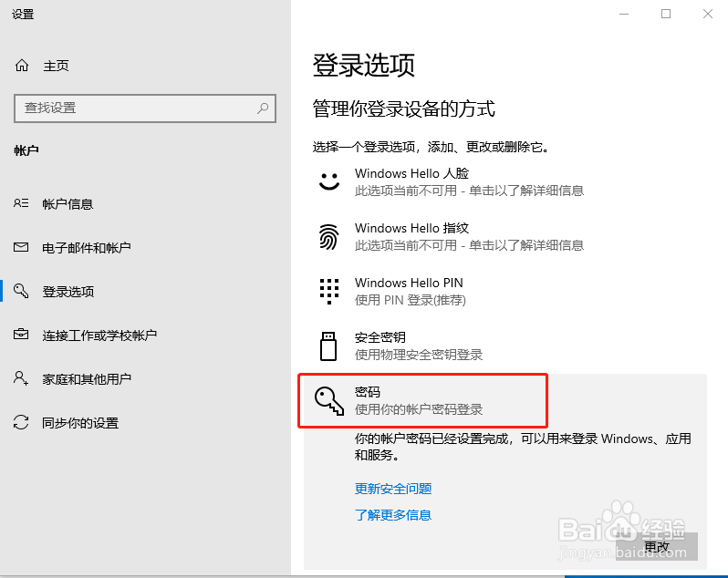Click the keypad dots icon for Windows Hello PIN

coord(329,292)
